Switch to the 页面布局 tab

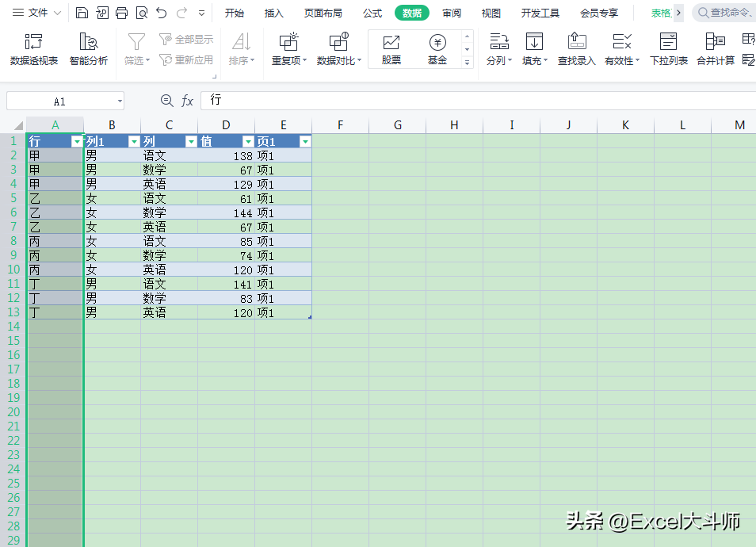click(323, 13)
